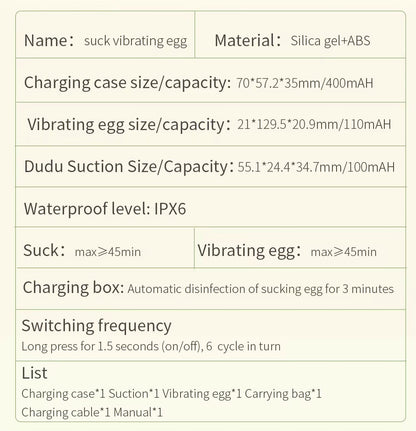The image size is (416, 431).
Task: Click the Switching frequency heading
Action: (x=96, y=326)
